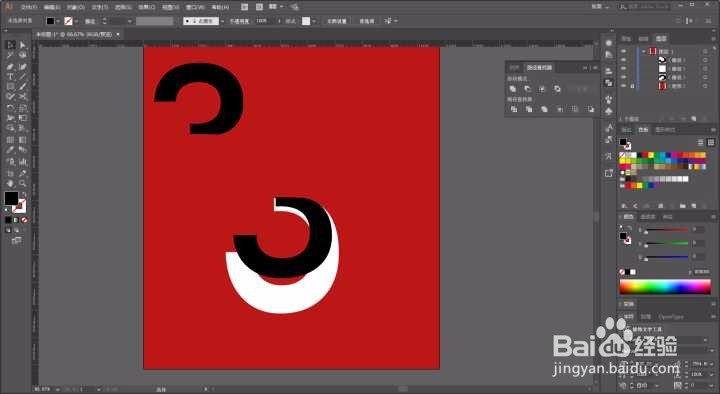Hide the first sublayer with black shape thumbnail
The height and width of the screenshot is (394, 720).
click(x=623, y=60)
